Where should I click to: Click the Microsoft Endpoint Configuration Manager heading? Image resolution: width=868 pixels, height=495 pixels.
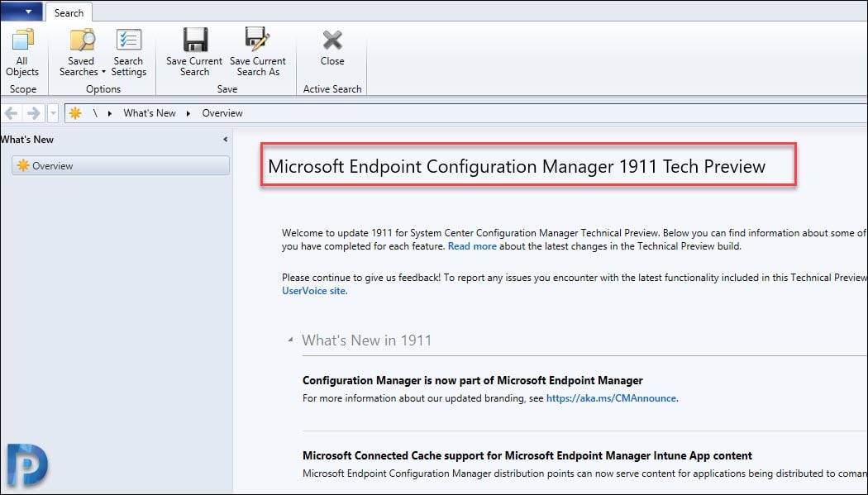[x=517, y=166]
